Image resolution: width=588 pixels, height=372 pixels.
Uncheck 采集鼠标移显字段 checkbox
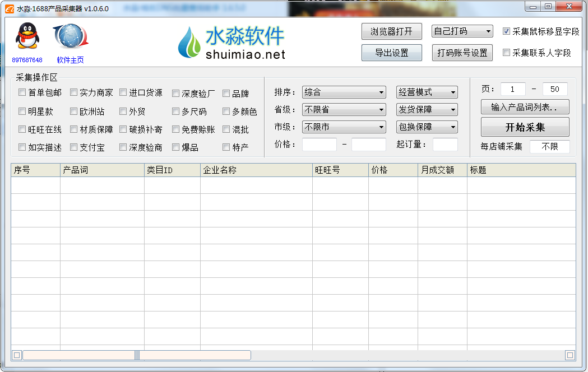(x=506, y=31)
